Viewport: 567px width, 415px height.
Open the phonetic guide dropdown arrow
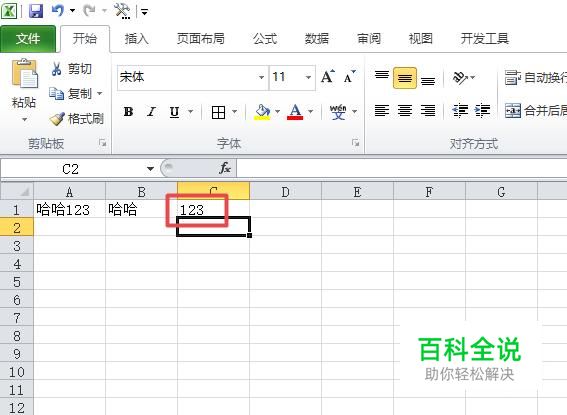coord(354,112)
